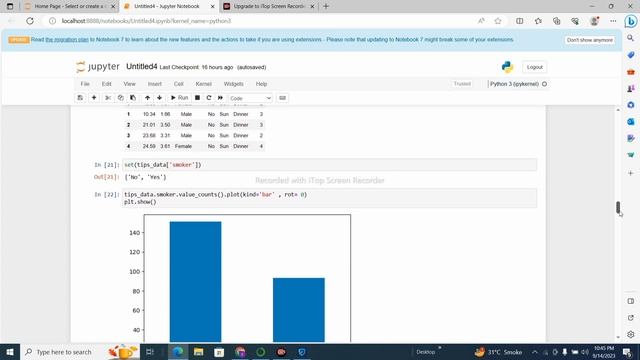Rename notebook title Untitled4
Image resolution: width=640 pixels, height=360 pixels.
142,67
